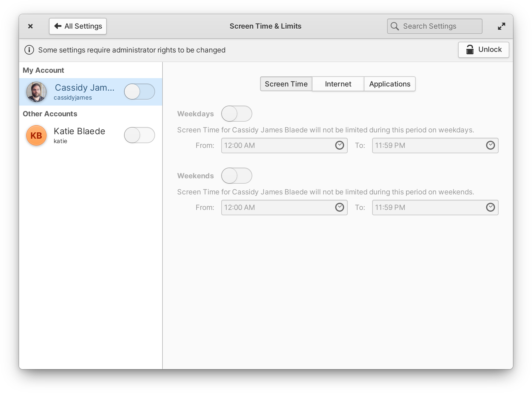Open Weekends To time picker clock icon
Screen dimensions: 532x393
[x=491, y=207]
